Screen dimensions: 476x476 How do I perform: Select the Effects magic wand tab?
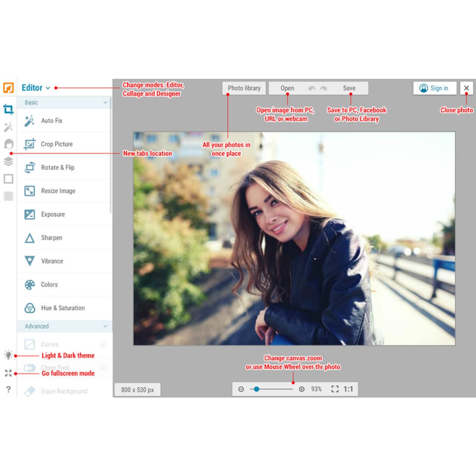[x=8, y=127]
